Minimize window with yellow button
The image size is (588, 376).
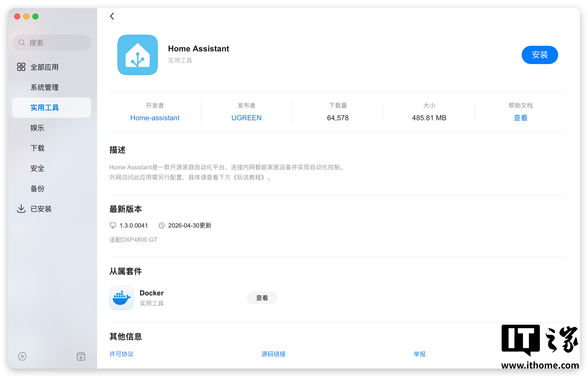click(26, 16)
